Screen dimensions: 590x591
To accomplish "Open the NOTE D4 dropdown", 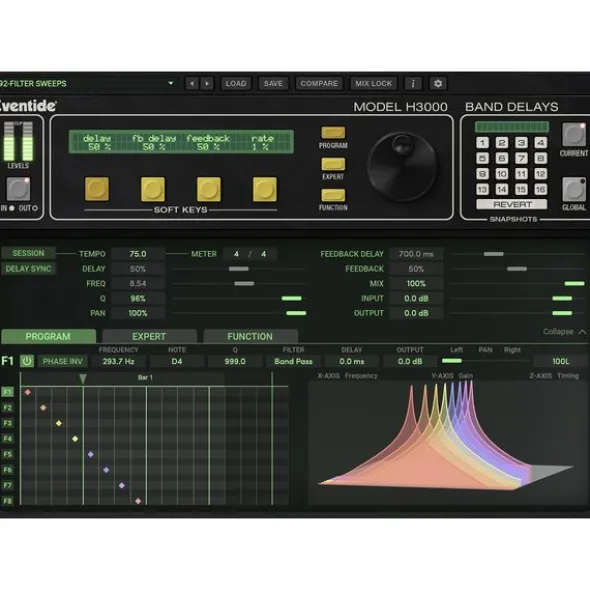I will coord(177,361).
